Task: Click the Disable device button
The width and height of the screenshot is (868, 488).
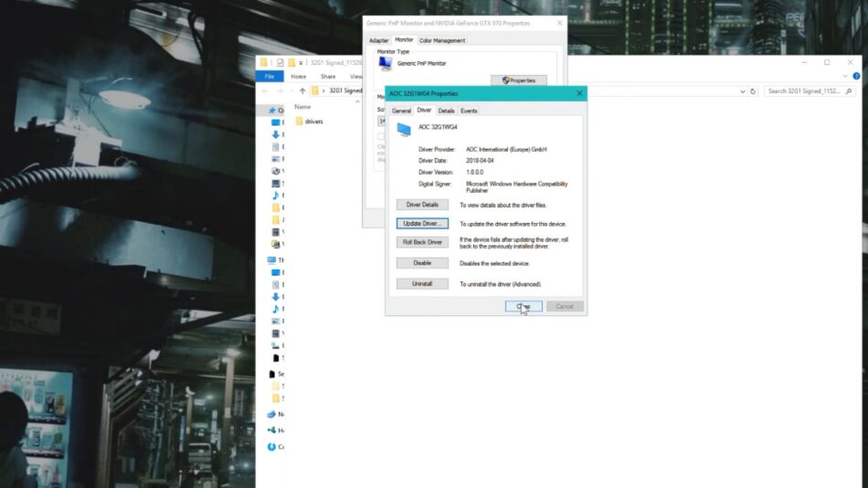Action: (x=422, y=263)
